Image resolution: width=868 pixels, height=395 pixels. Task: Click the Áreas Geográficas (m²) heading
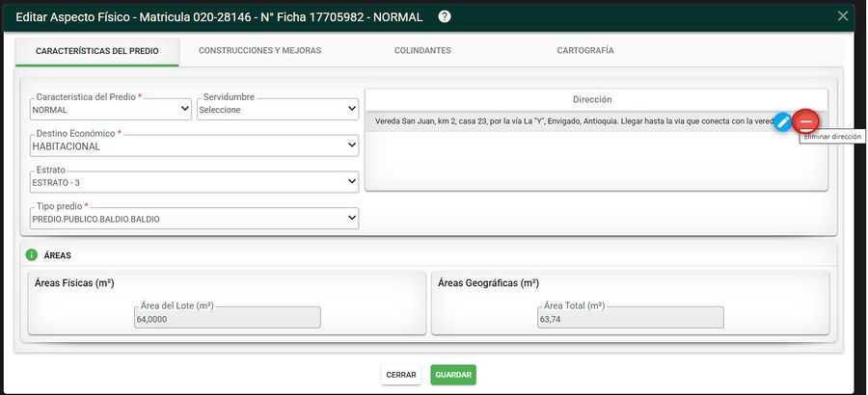tap(488, 283)
